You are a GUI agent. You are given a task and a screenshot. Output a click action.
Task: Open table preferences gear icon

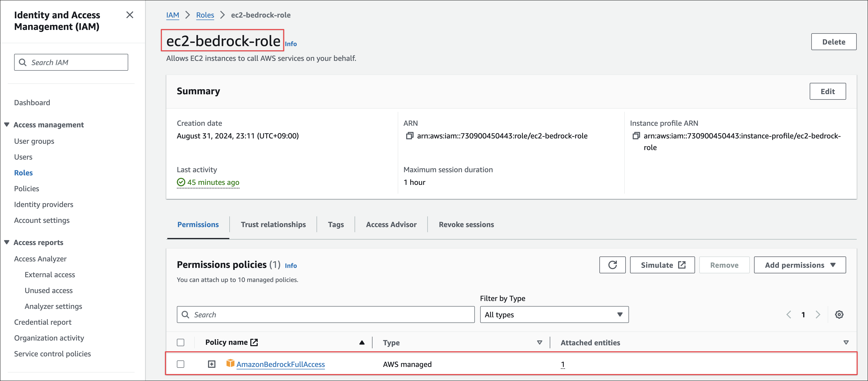pyautogui.click(x=839, y=314)
